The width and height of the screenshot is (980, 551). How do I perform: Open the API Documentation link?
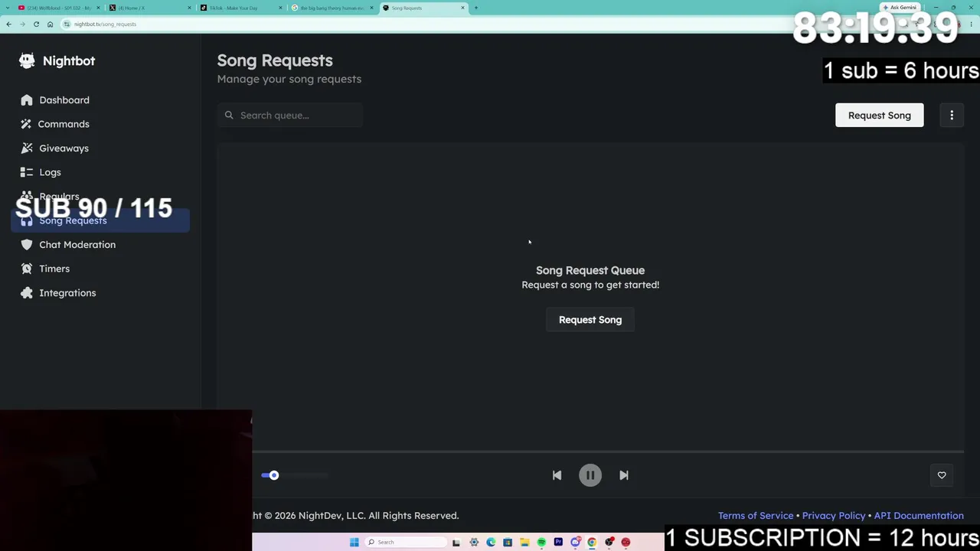coord(919,516)
